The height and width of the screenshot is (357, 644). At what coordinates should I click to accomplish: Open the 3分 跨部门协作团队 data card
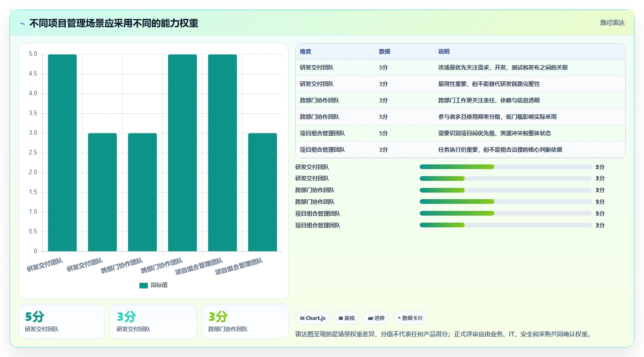245,321
